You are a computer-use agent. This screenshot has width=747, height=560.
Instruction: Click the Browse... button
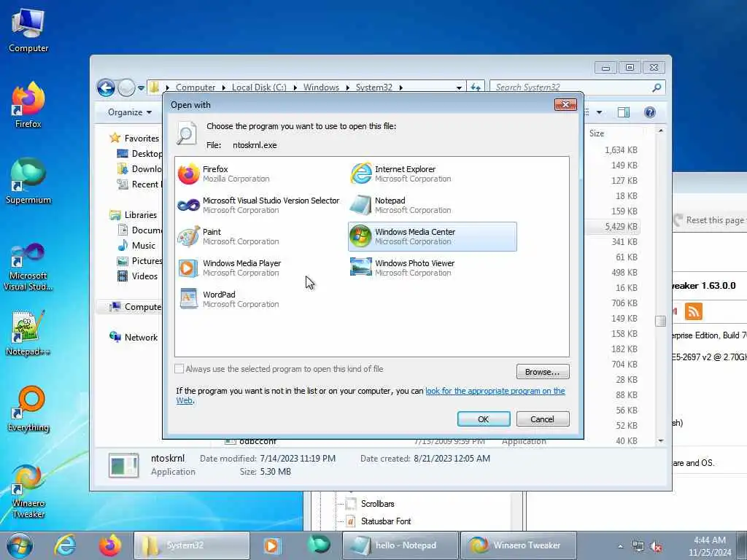543,371
